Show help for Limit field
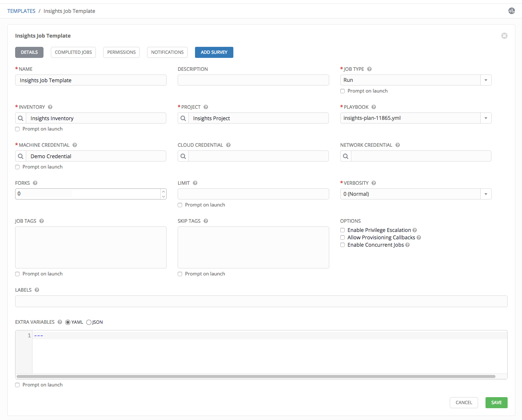522x420 pixels. tap(195, 183)
